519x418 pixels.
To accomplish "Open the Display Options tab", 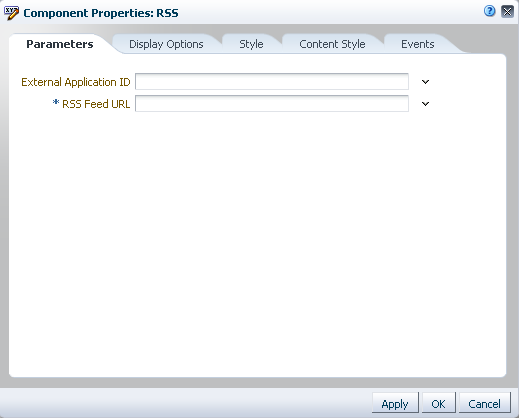I will click(166, 44).
